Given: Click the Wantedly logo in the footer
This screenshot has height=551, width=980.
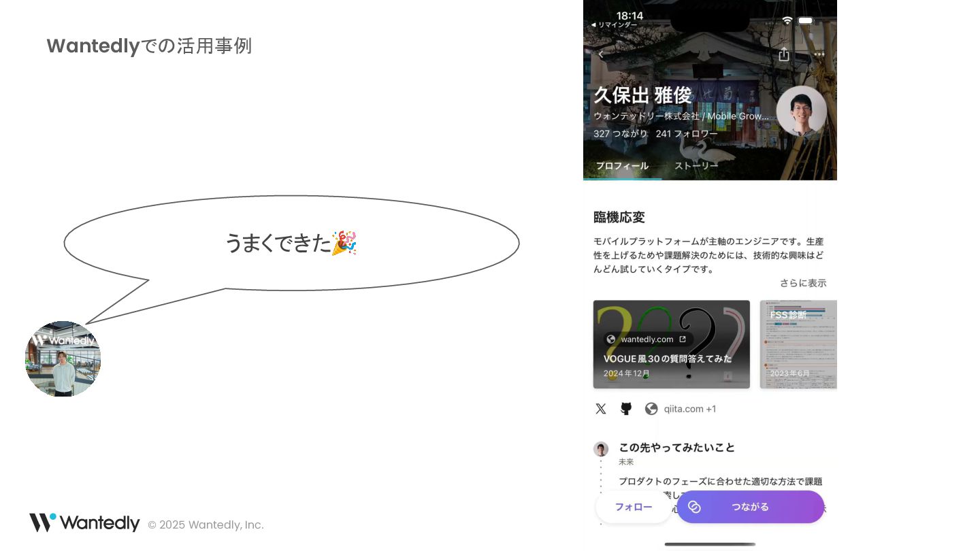Looking at the screenshot, I should (84, 522).
